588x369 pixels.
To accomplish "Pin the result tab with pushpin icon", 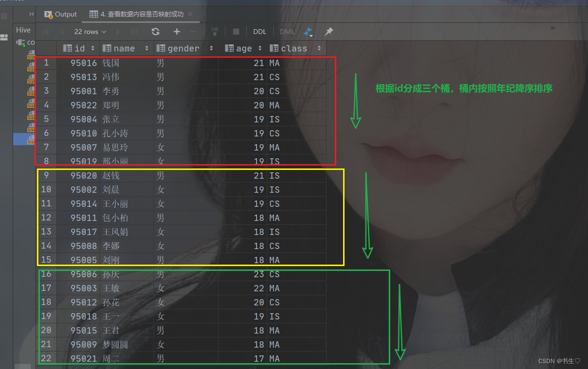I will pyautogui.click(x=329, y=32).
